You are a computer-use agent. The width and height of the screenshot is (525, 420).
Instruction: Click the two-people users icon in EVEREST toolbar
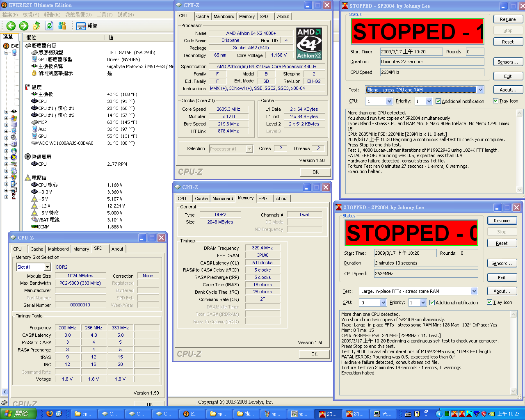tap(62, 26)
